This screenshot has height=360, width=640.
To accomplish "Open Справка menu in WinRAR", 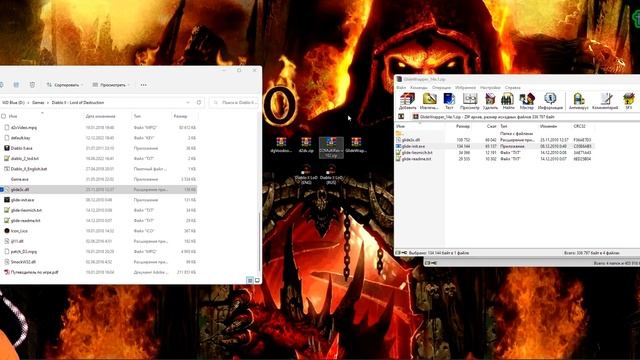I will pyautogui.click(x=513, y=87).
